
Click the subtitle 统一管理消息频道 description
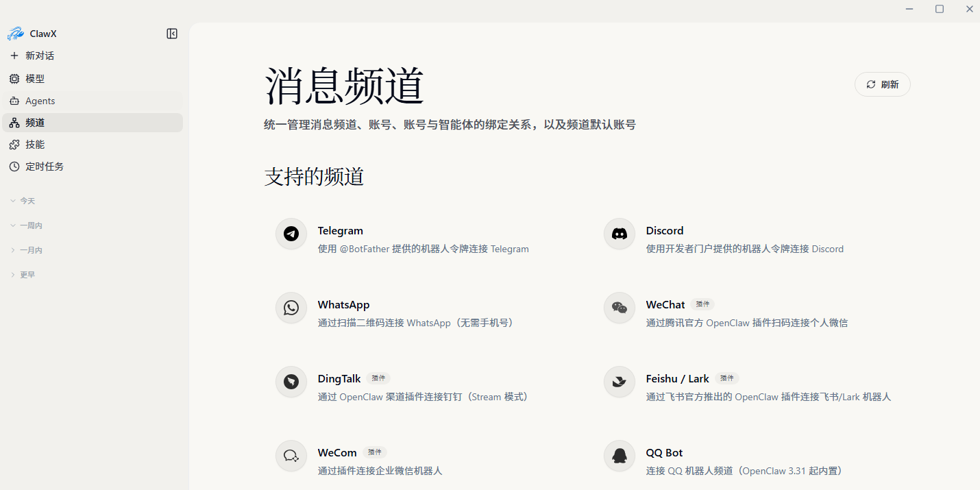pos(450,125)
